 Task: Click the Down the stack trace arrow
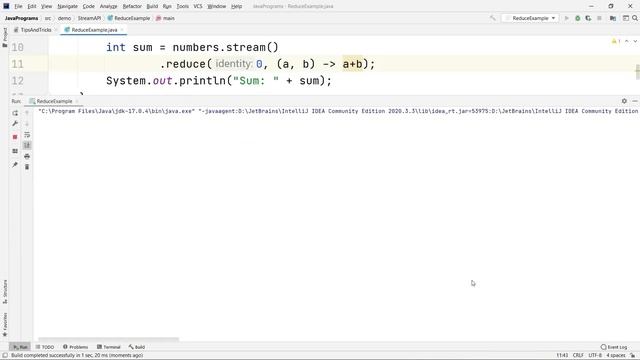click(27, 124)
